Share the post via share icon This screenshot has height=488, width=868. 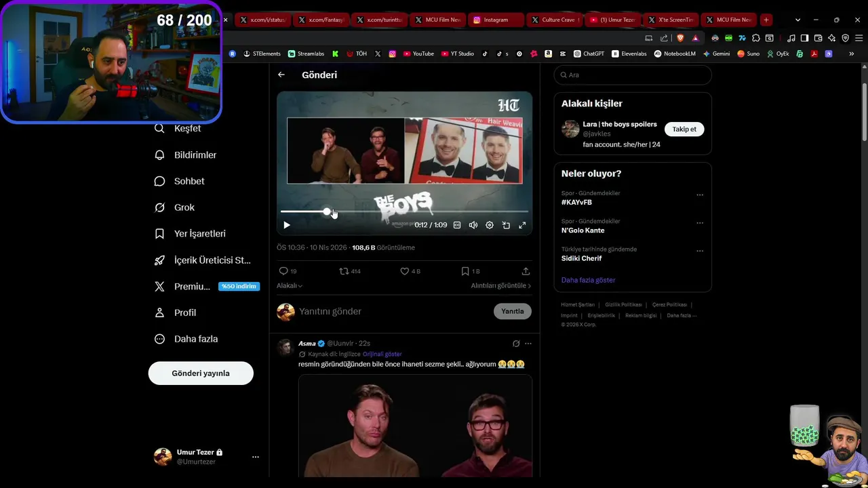[x=526, y=271]
